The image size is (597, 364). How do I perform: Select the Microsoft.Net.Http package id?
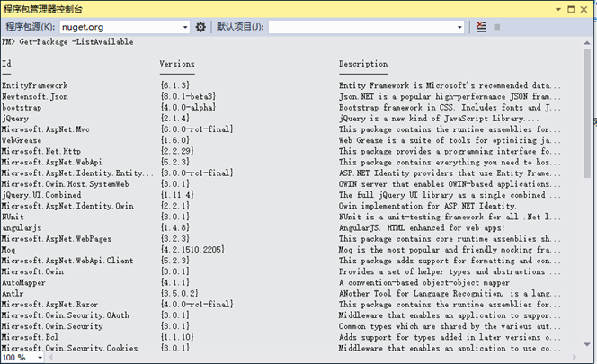41,152
